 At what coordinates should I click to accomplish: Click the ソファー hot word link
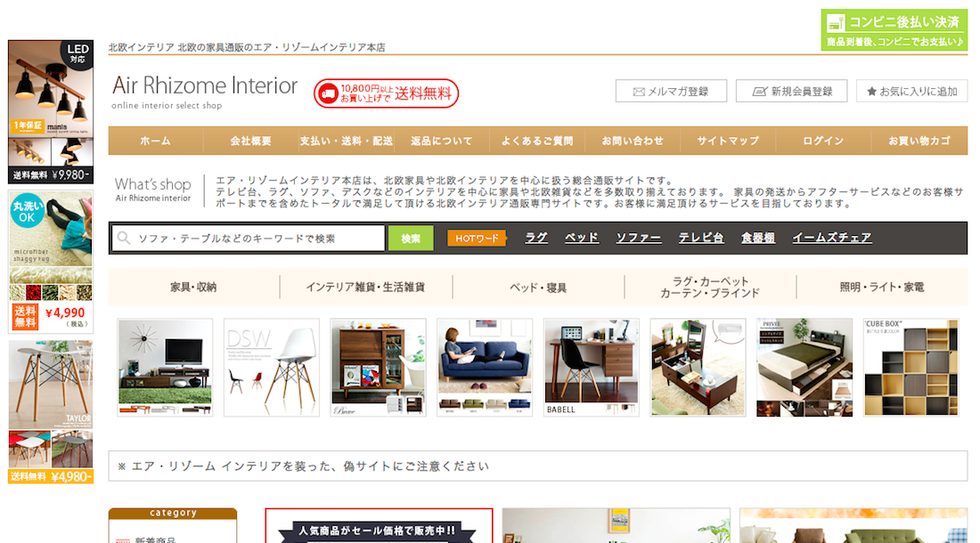639,238
